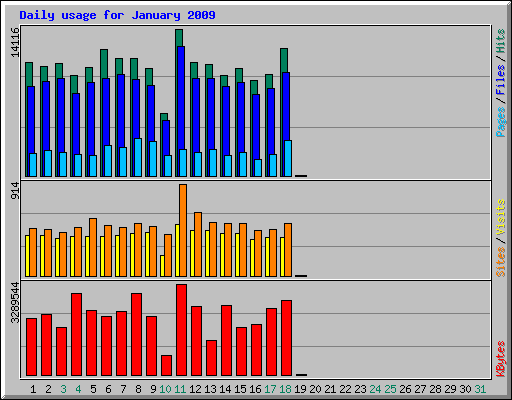
Task: Click day number 13 on the axis
Action: (210, 389)
